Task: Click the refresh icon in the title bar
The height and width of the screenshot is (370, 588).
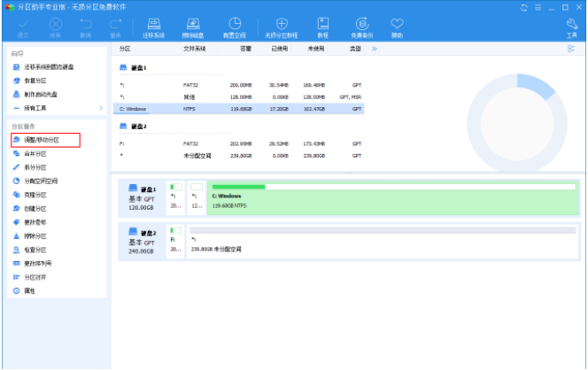Action: (x=525, y=7)
